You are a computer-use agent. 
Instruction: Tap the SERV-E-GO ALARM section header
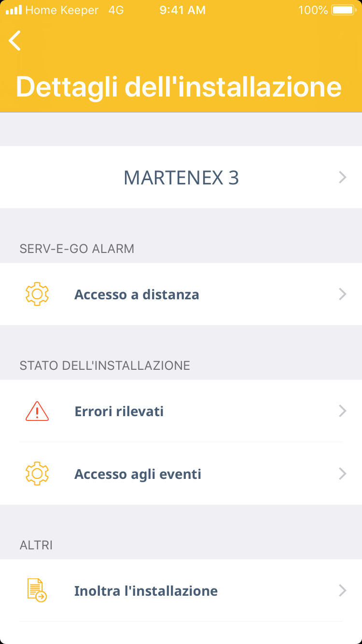coord(77,249)
